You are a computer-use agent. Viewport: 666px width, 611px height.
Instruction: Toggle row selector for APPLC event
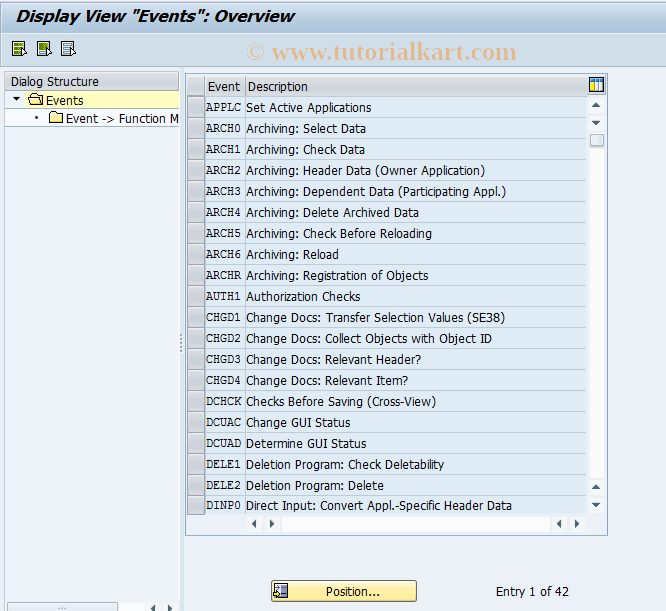point(196,107)
